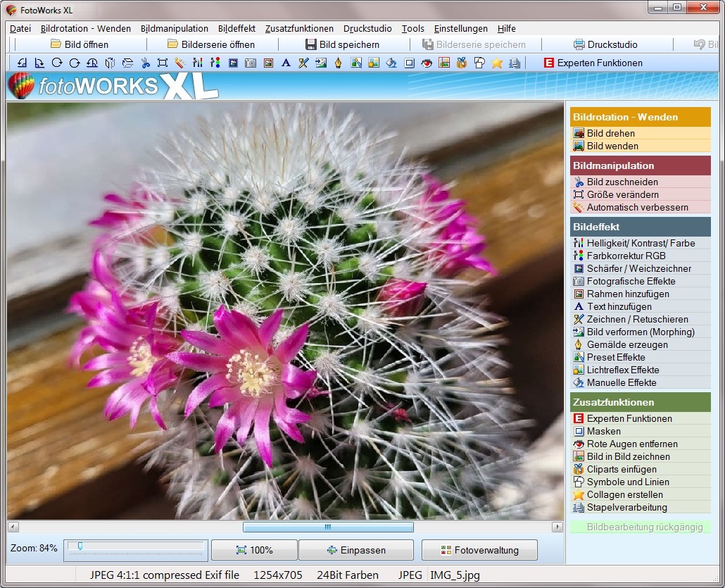725x588 pixels.
Task: Open the Zusatzfunktionen menu
Action: [x=299, y=29]
